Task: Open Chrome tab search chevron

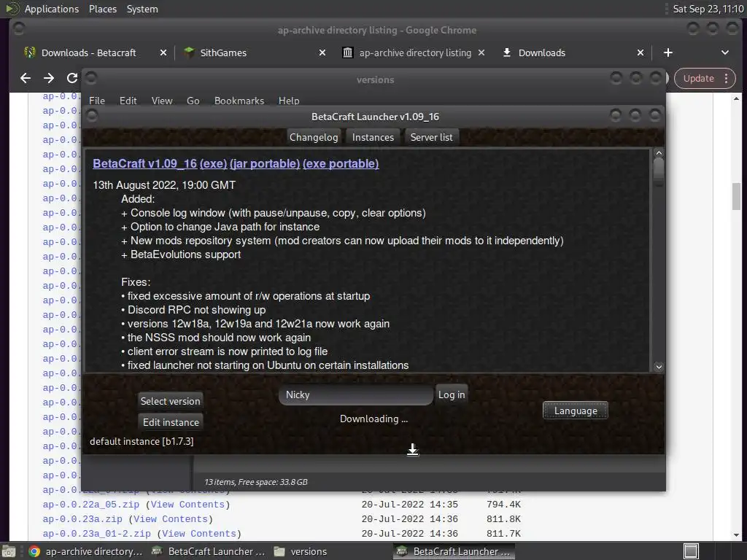Action: point(724,52)
